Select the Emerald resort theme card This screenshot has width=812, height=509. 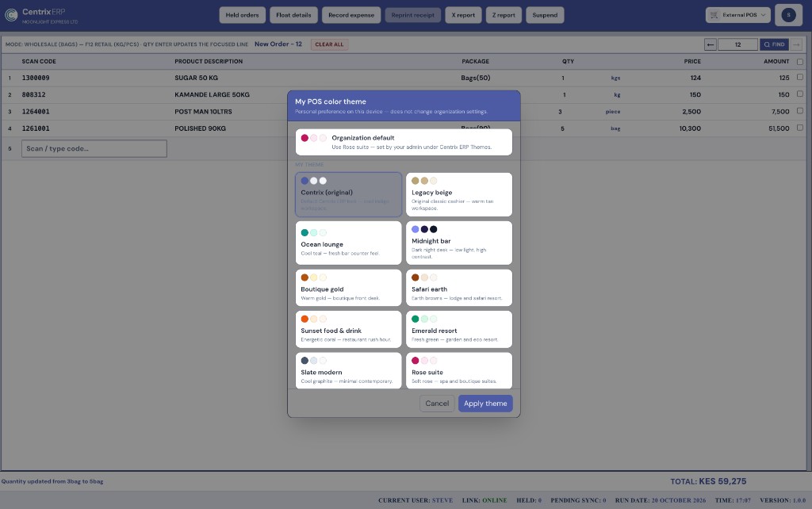[x=459, y=329]
